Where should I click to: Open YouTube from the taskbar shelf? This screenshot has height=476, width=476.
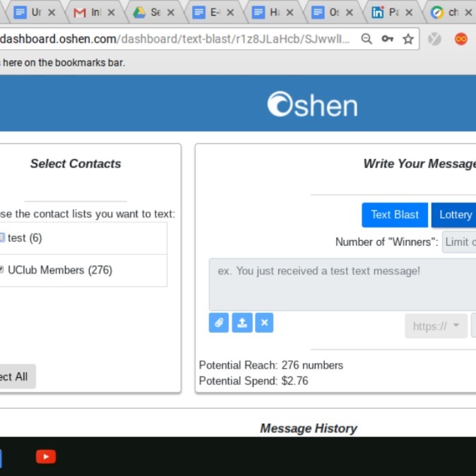coord(46,456)
